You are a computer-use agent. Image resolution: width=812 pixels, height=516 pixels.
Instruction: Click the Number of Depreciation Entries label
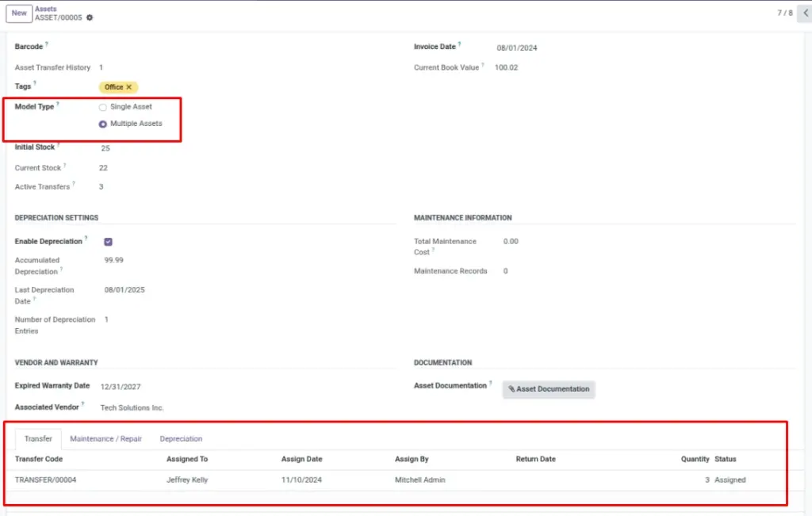[55, 326]
